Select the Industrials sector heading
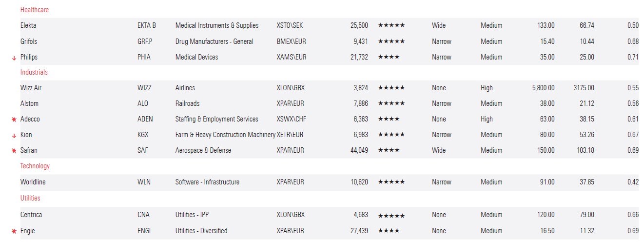This screenshot has height=242, width=644. click(x=34, y=72)
